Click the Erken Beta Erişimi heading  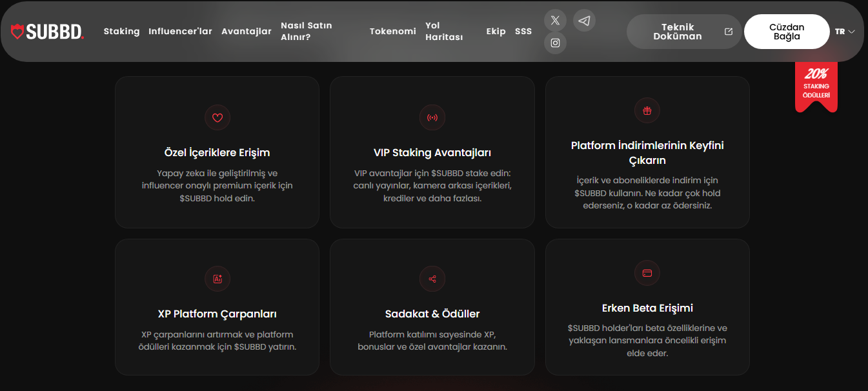(x=647, y=308)
